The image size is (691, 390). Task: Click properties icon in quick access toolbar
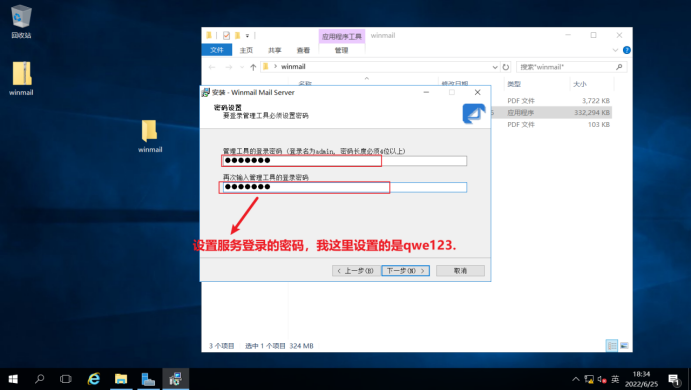(226, 35)
